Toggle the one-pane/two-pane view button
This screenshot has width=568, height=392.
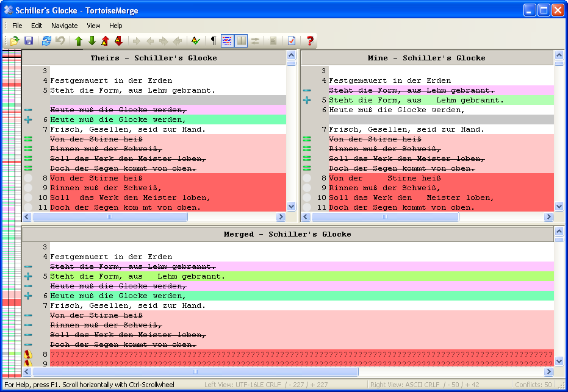241,41
